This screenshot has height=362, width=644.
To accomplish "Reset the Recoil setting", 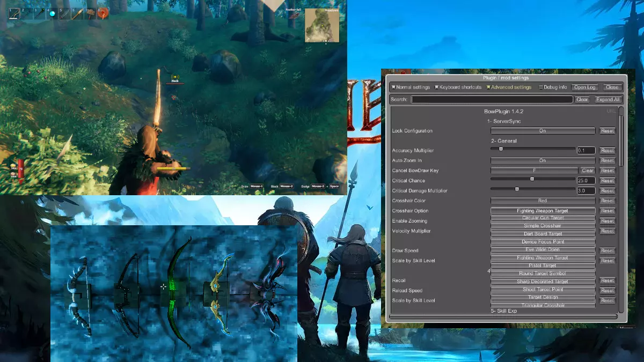I will click(607, 280).
